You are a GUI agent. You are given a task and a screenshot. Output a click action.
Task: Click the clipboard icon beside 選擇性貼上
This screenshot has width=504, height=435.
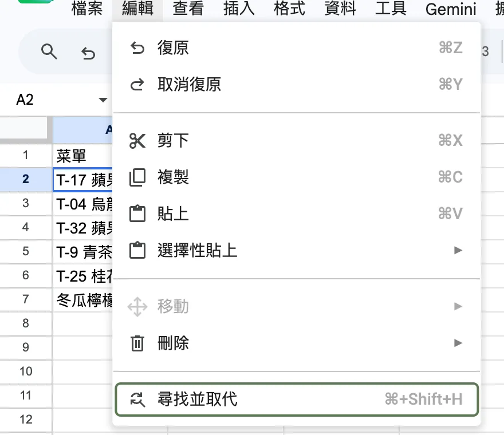pyautogui.click(x=137, y=250)
